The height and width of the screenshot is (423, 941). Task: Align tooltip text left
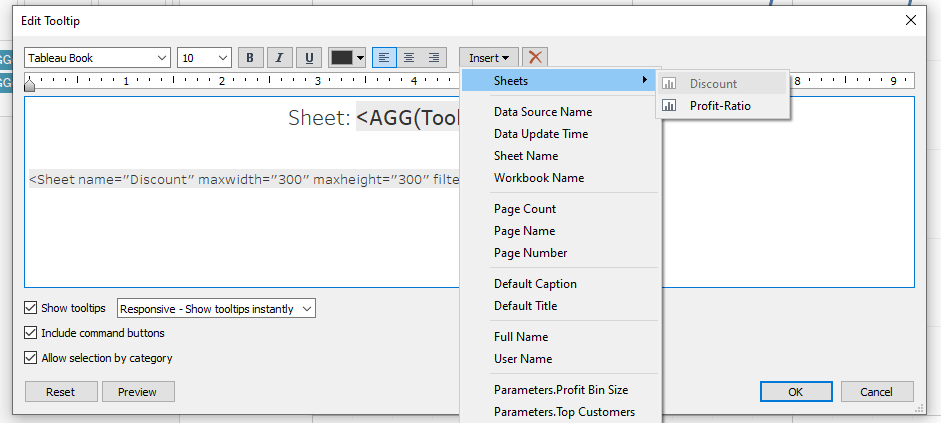click(x=384, y=58)
